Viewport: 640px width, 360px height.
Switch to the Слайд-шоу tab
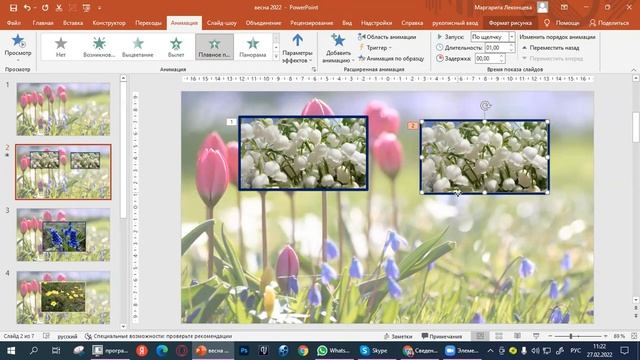click(x=221, y=23)
